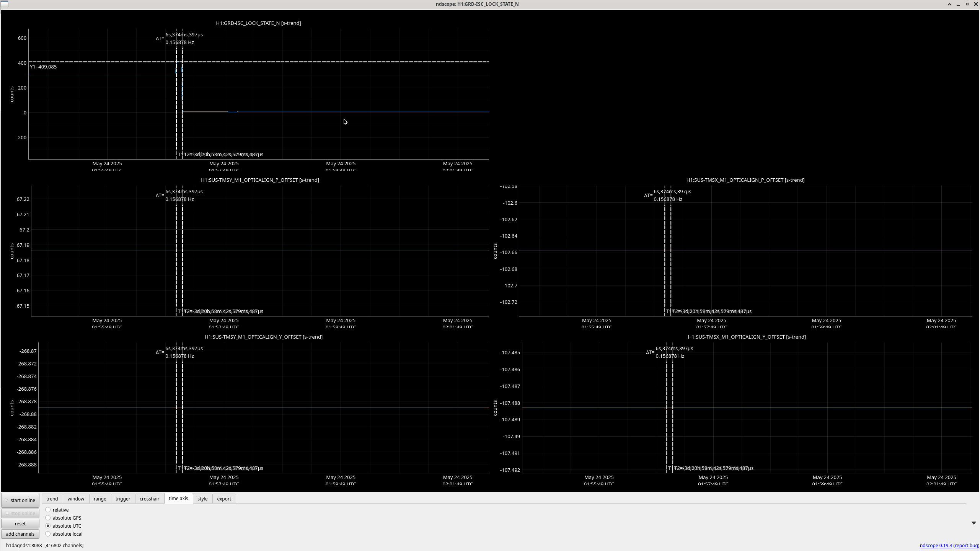Screen dimensions: 980x551
Task: Click the H1:GRD-ISC_LOCK_STATE_N plot title
Action: (x=258, y=23)
